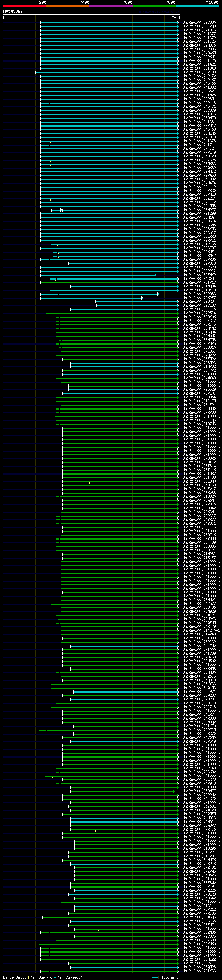The image size is (222, 980).
Task: Select hit label UniRef100_A7KMF2
Action: click(x=199, y=256)
